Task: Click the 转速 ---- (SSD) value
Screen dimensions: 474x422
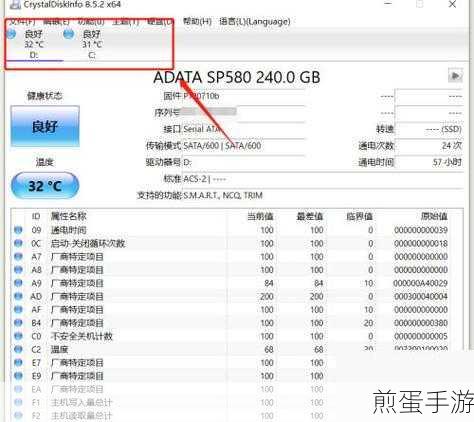Action: click(x=429, y=129)
